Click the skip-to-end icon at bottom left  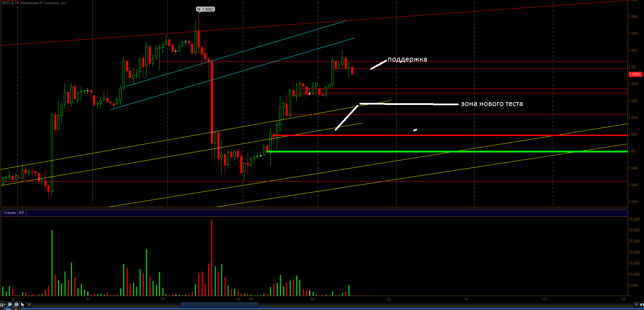pyautogui.click(x=2, y=305)
